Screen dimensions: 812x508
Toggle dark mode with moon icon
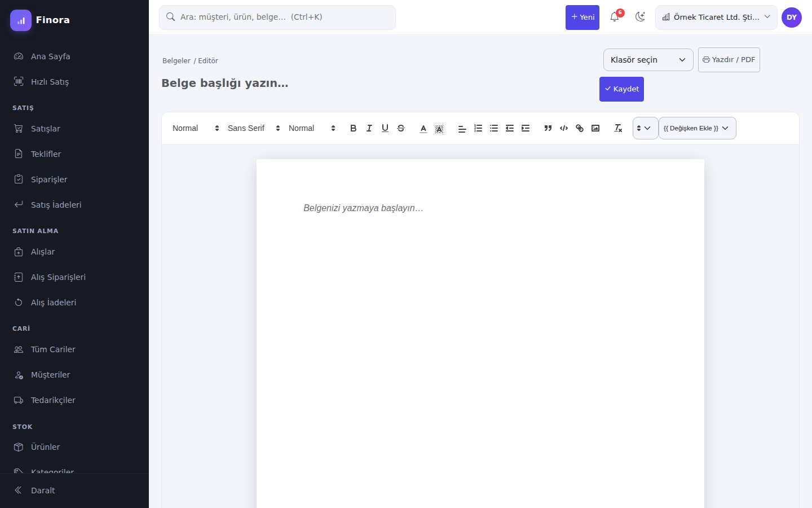pyautogui.click(x=640, y=17)
